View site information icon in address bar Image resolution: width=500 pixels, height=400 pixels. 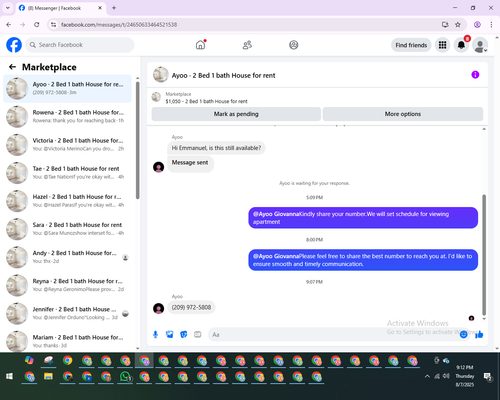tap(53, 25)
